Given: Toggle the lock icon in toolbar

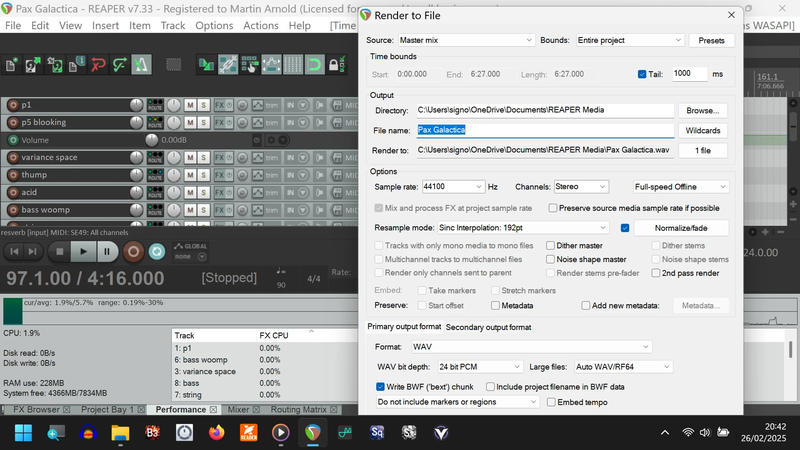Looking at the screenshot, I should pyautogui.click(x=336, y=65).
